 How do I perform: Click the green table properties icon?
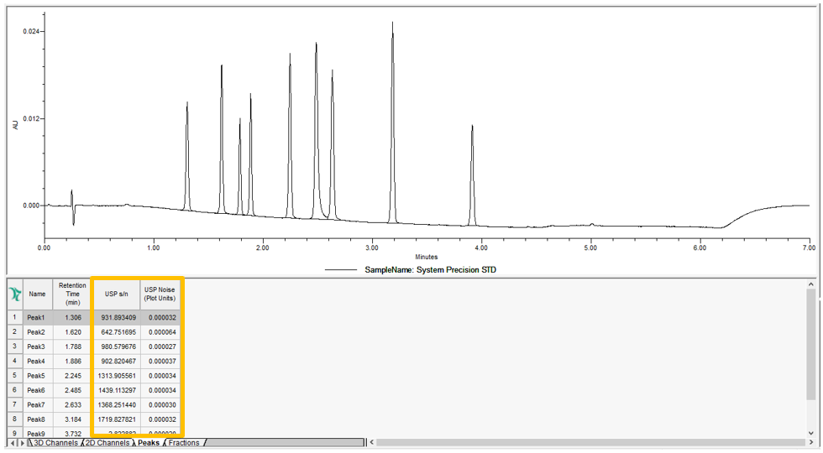point(15,294)
